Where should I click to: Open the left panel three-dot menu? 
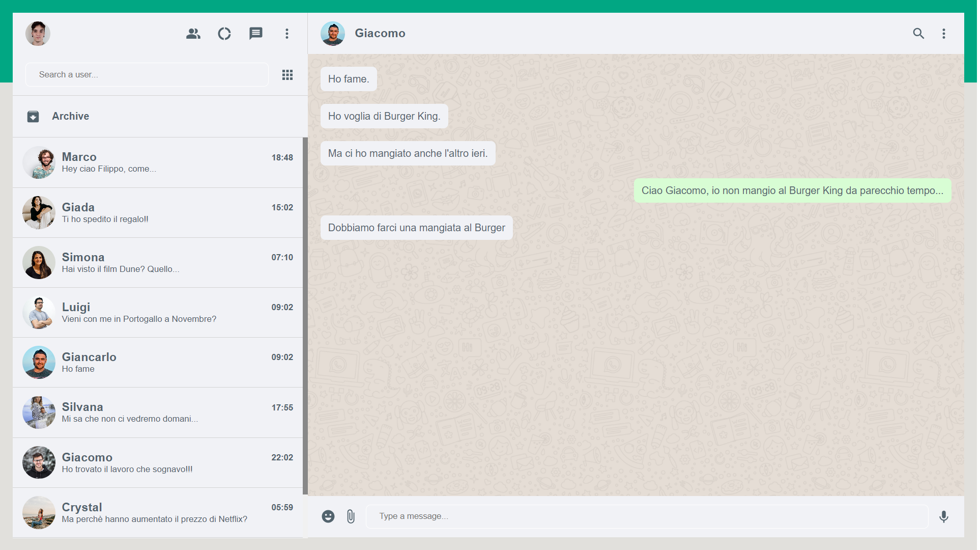pos(287,33)
